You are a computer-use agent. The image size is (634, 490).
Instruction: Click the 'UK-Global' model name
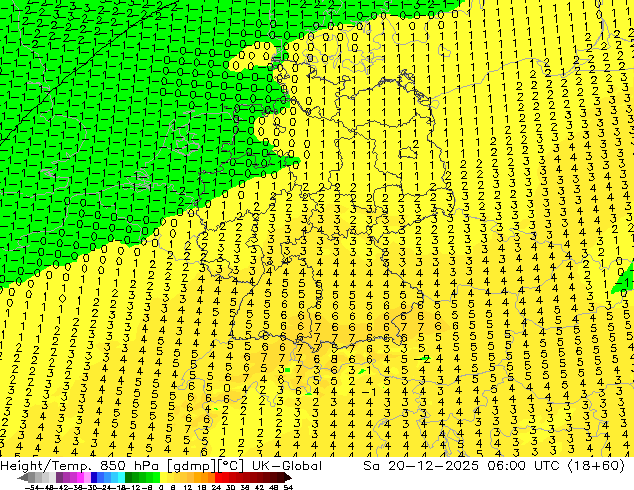tap(287, 466)
